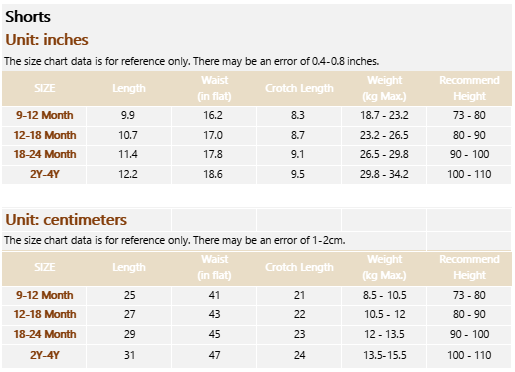This screenshot has width=515, height=372.
Task: Click Crotch Length header in the centimeters table
Action: 299,267
